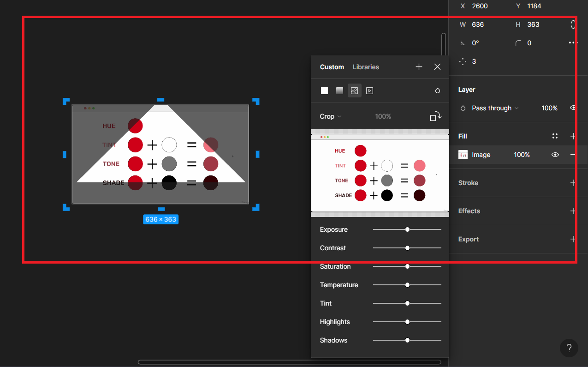Click the top-center crop handle on canvas

(161, 100)
